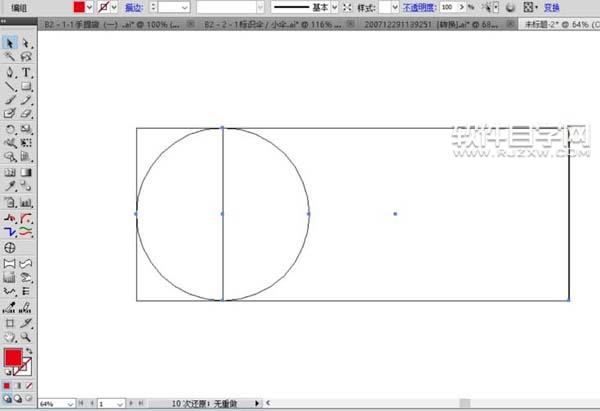This screenshot has height=411, width=600.
Task: Select the Zoom magnifier tool
Action: pyautogui.click(x=26, y=338)
